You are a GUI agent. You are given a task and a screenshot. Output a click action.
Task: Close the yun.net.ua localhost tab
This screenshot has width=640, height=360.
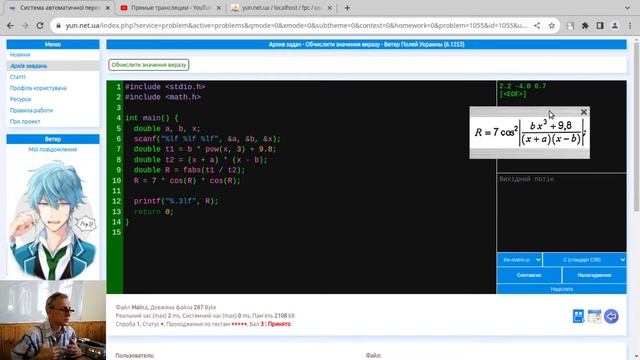point(330,8)
